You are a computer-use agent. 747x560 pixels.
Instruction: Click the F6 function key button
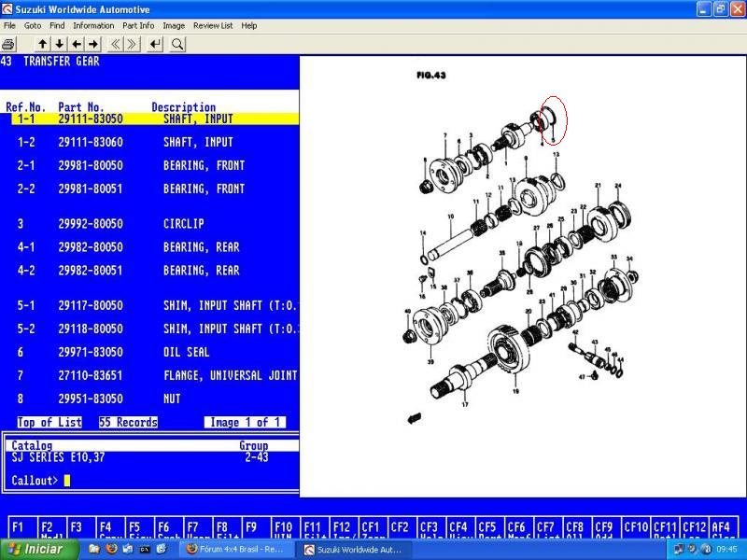point(168,527)
